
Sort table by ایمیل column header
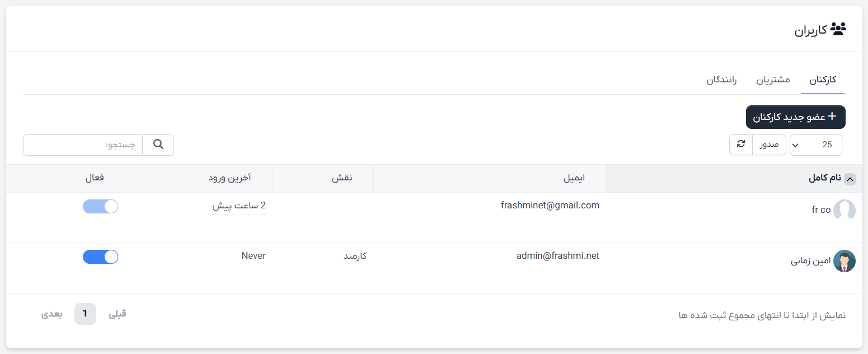pyautogui.click(x=574, y=178)
